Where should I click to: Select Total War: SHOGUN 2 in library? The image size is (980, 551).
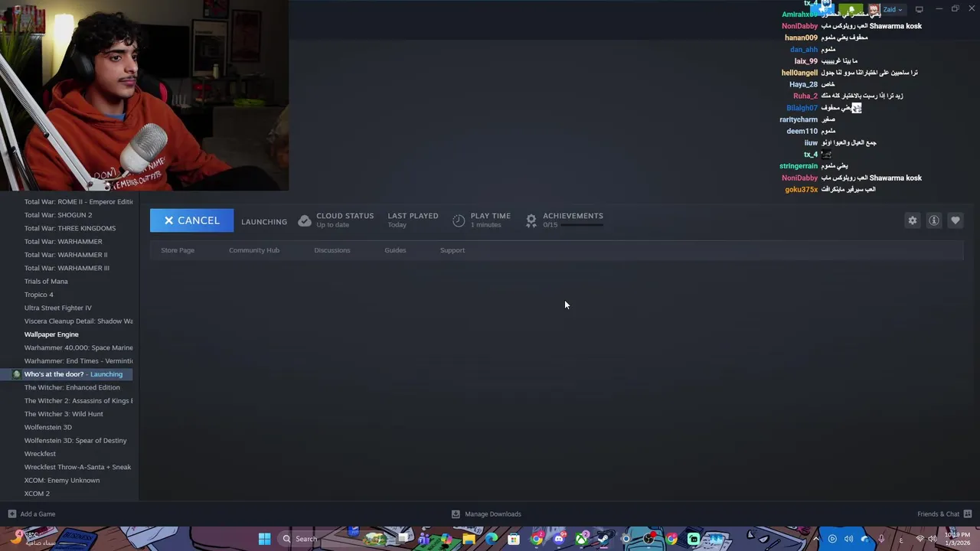(58, 215)
